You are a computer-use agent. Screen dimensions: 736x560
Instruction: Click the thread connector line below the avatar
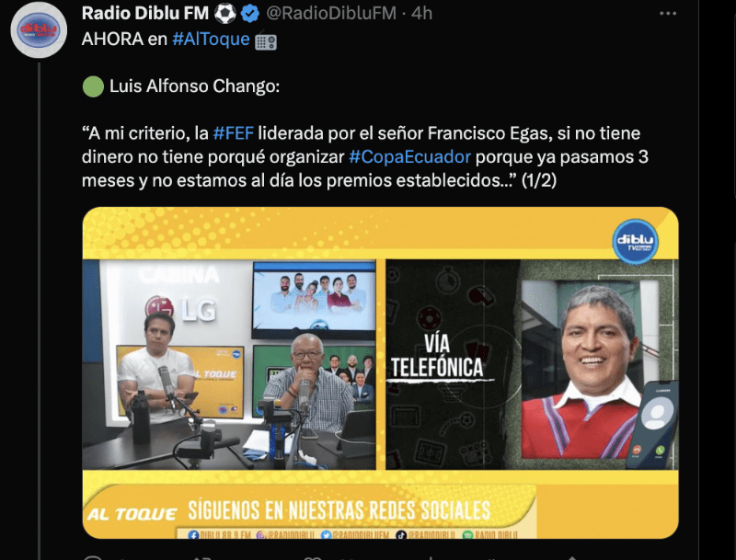point(40,311)
